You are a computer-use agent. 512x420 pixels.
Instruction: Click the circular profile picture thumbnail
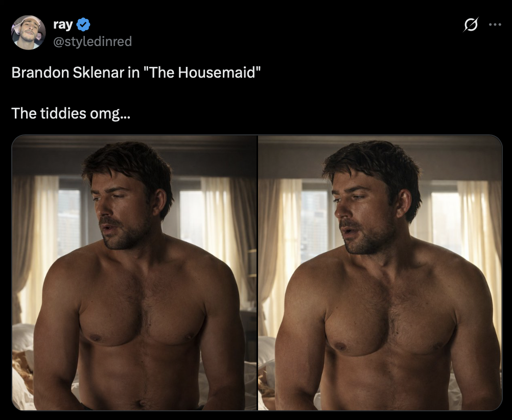point(28,30)
